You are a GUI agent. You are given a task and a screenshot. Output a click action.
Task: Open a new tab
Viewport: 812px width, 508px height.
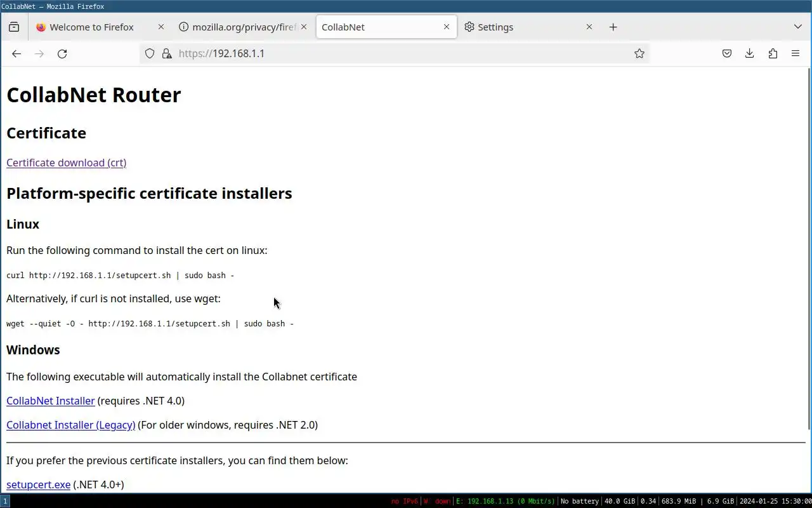tap(613, 27)
